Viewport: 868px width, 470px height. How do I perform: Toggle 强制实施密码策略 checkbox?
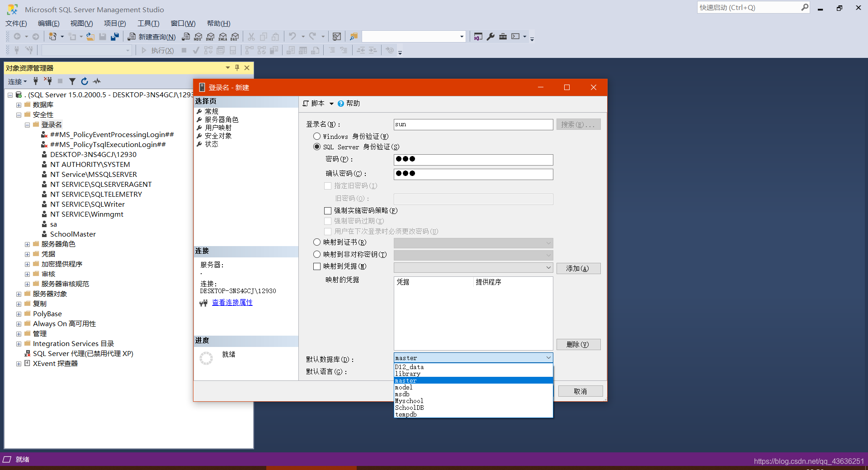pyautogui.click(x=328, y=211)
